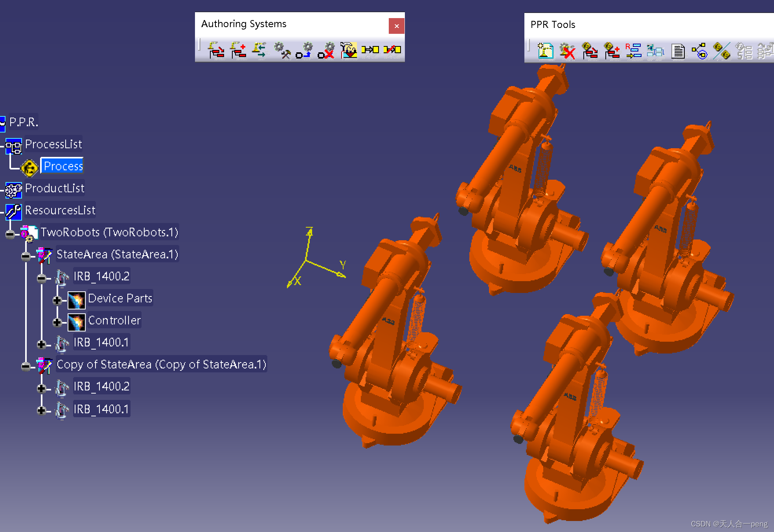The image size is (774, 532).
Task: Click the text document page icon in PPR Tools
Action: click(x=678, y=51)
